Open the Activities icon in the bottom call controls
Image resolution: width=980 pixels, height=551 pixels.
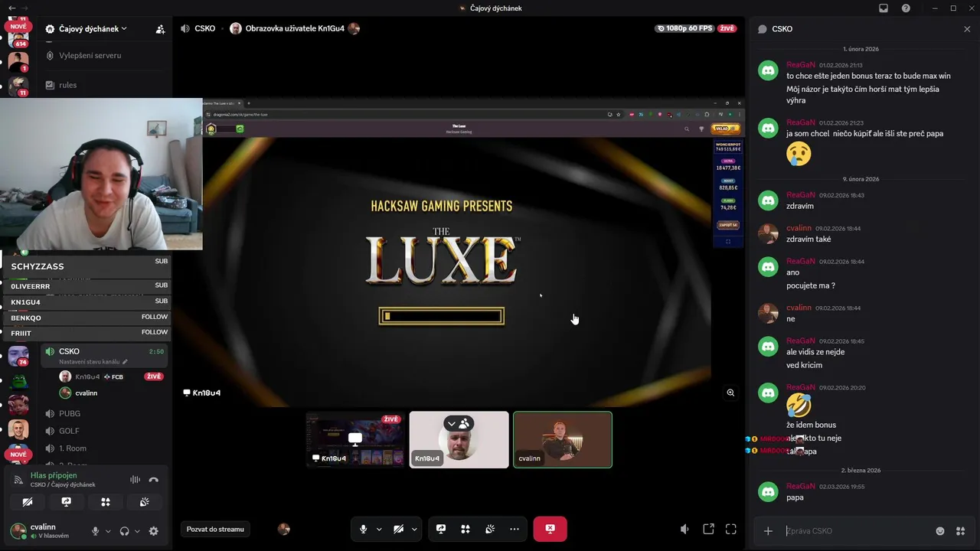pyautogui.click(x=465, y=529)
